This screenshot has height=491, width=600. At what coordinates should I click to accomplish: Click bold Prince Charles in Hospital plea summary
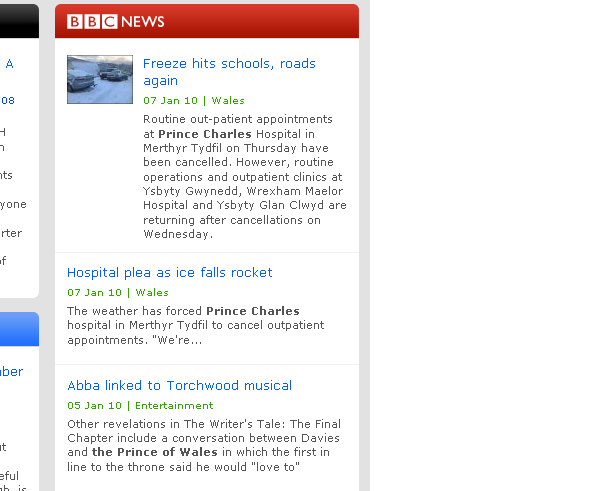point(253,311)
